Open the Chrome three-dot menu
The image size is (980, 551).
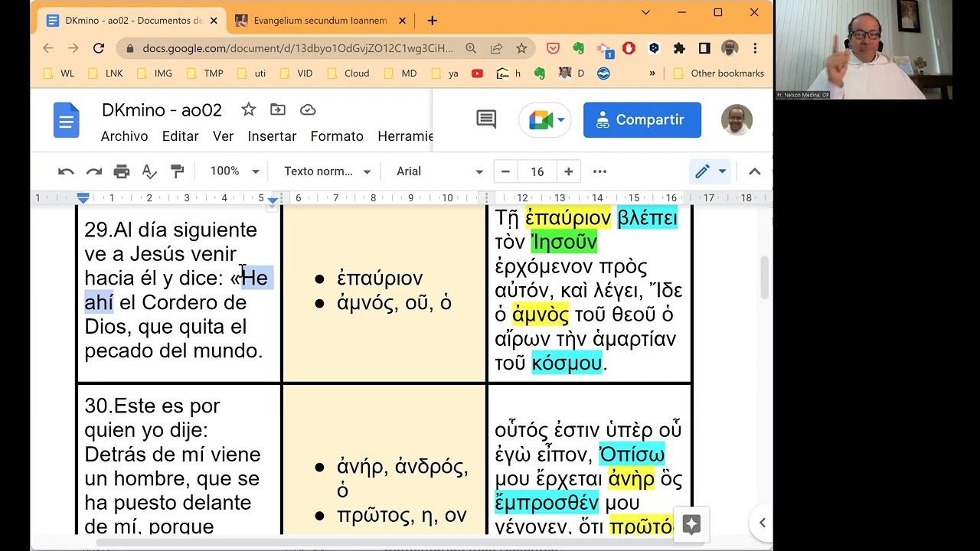pyautogui.click(x=755, y=48)
